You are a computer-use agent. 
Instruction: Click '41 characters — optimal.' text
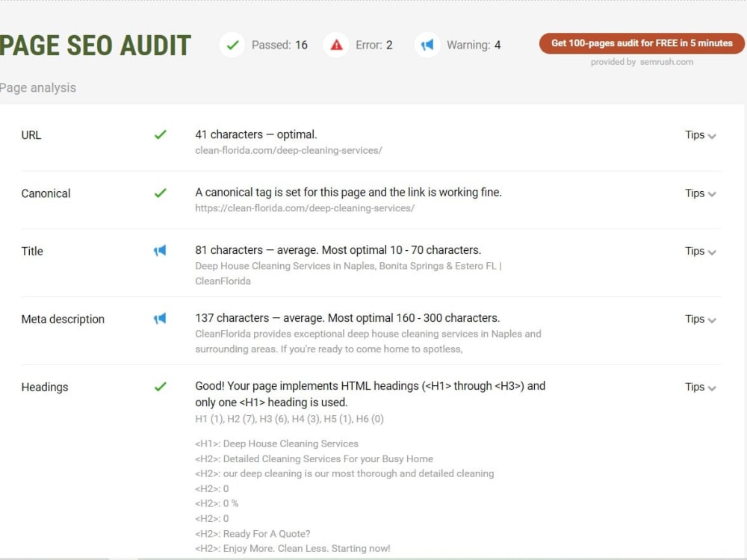(x=256, y=134)
